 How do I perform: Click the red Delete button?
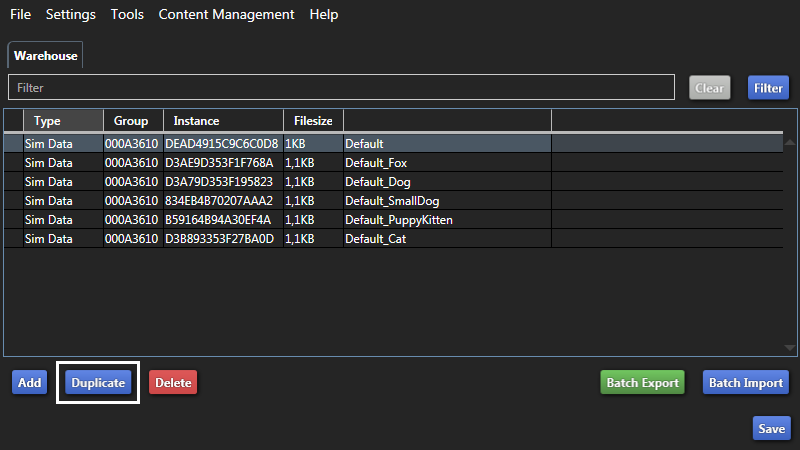click(173, 383)
